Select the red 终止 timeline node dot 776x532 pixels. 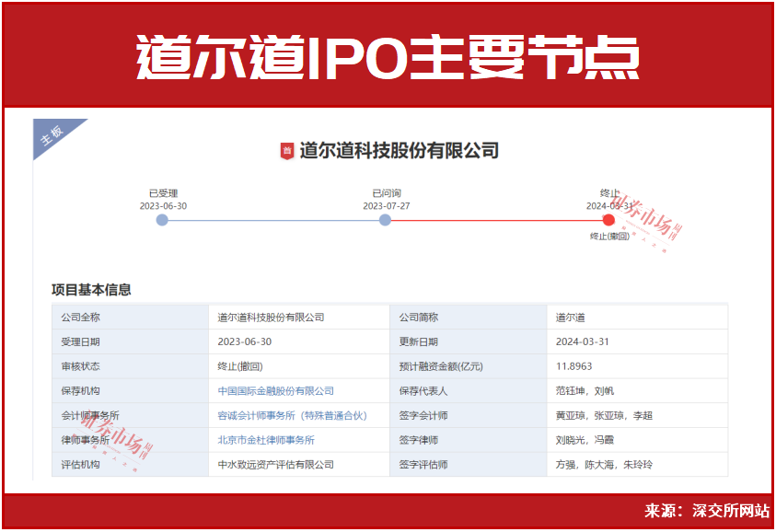coord(608,220)
